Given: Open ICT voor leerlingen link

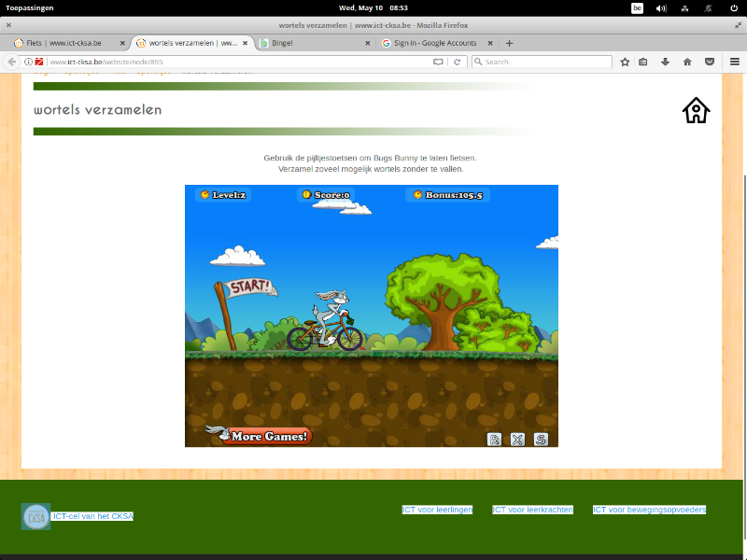Looking at the screenshot, I should 437,510.
